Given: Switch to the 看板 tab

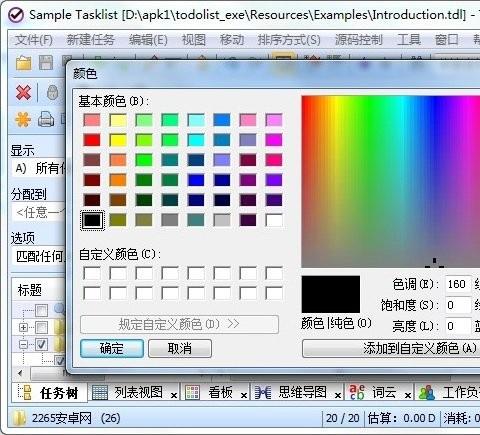Looking at the screenshot, I should 220,392.
